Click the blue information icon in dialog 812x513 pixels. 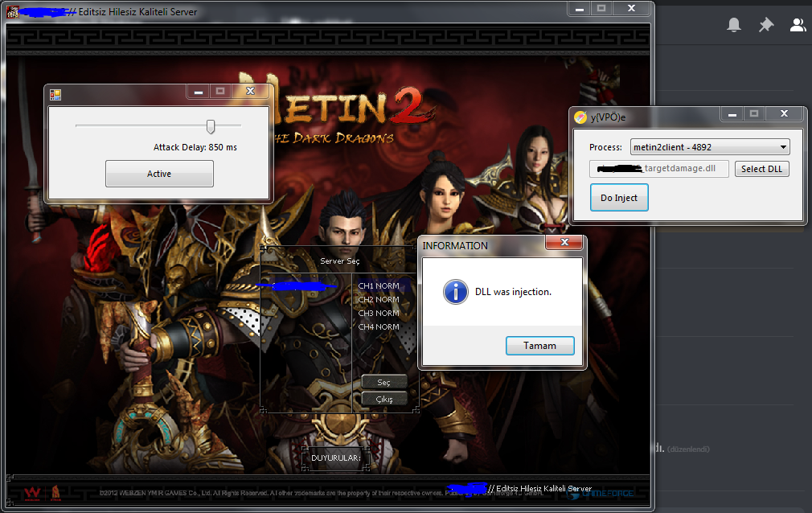coord(456,292)
